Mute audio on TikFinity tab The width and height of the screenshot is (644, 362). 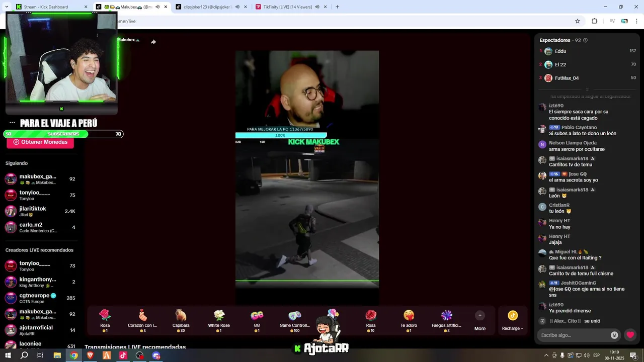pyautogui.click(x=317, y=7)
